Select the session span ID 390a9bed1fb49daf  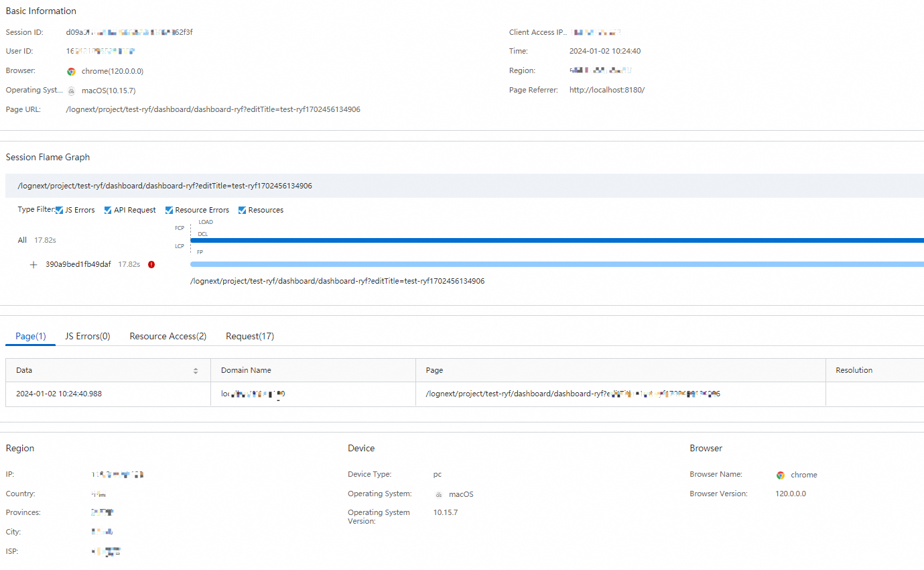point(78,265)
